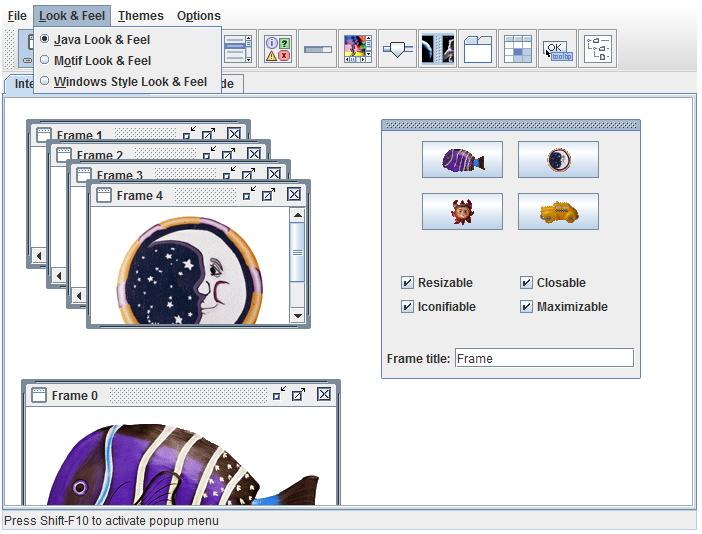Create a new frame with sun button

(462, 211)
